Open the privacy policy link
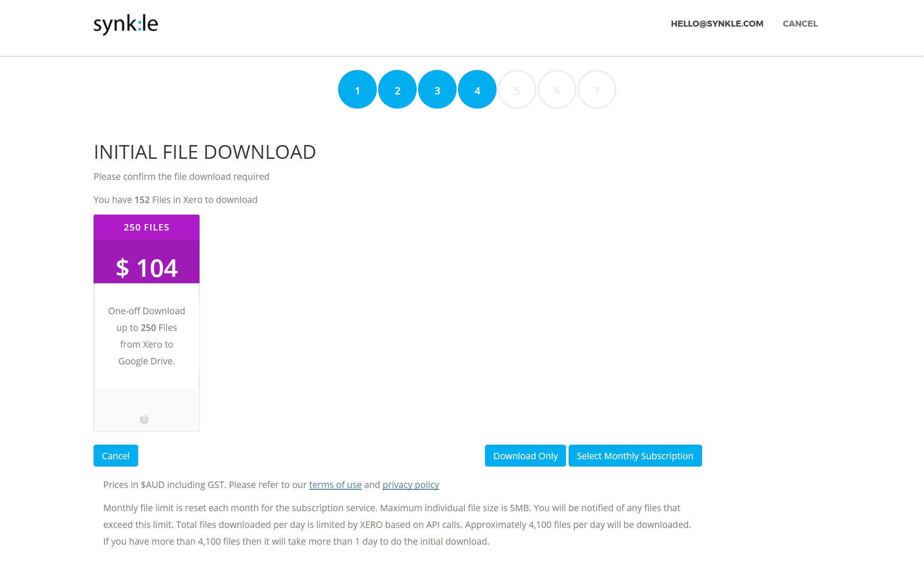This screenshot has width=924, height=573. coord(411,485)
